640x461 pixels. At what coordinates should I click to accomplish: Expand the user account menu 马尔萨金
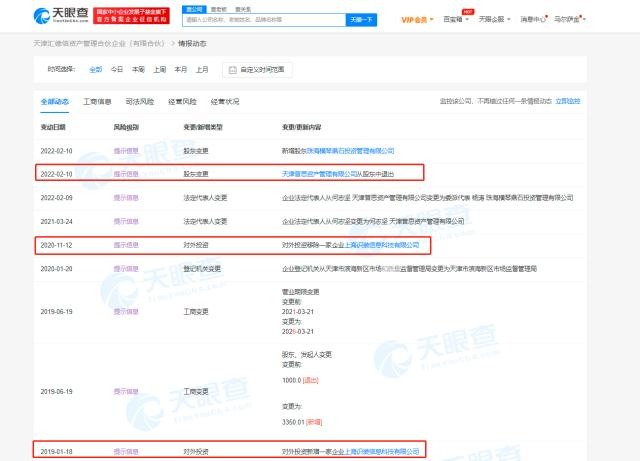click(x=569, y=19)
